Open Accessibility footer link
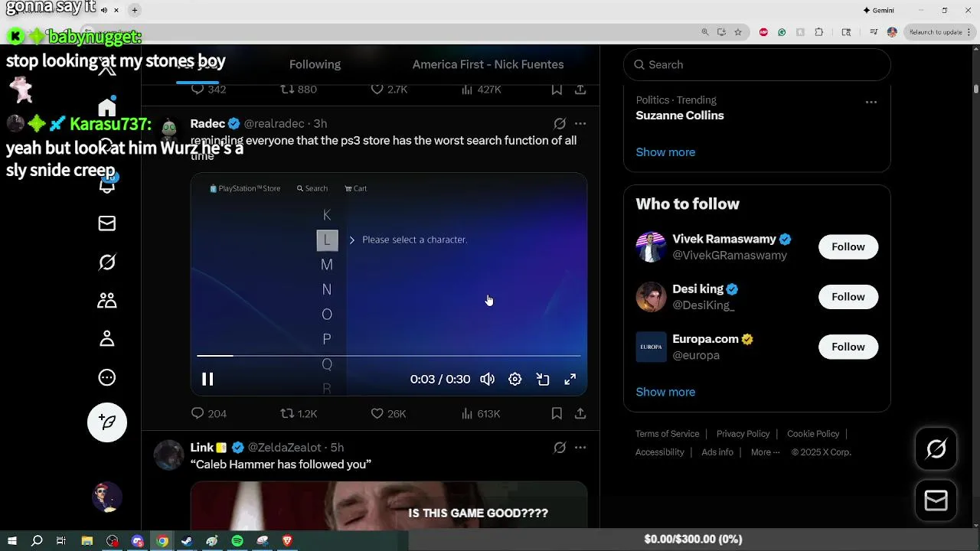The width and height of the screenshot is (980, 551). (x=659, y=452)
